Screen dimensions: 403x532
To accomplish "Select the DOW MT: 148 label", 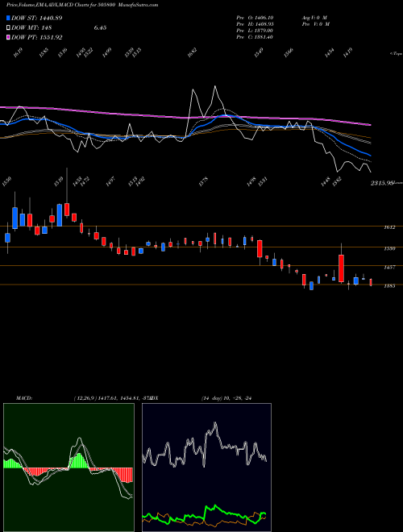I will coord(31,28).
